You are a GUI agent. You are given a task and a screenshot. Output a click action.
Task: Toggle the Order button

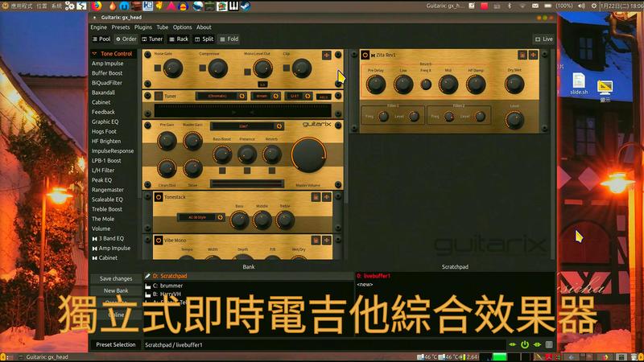point(126,39)
